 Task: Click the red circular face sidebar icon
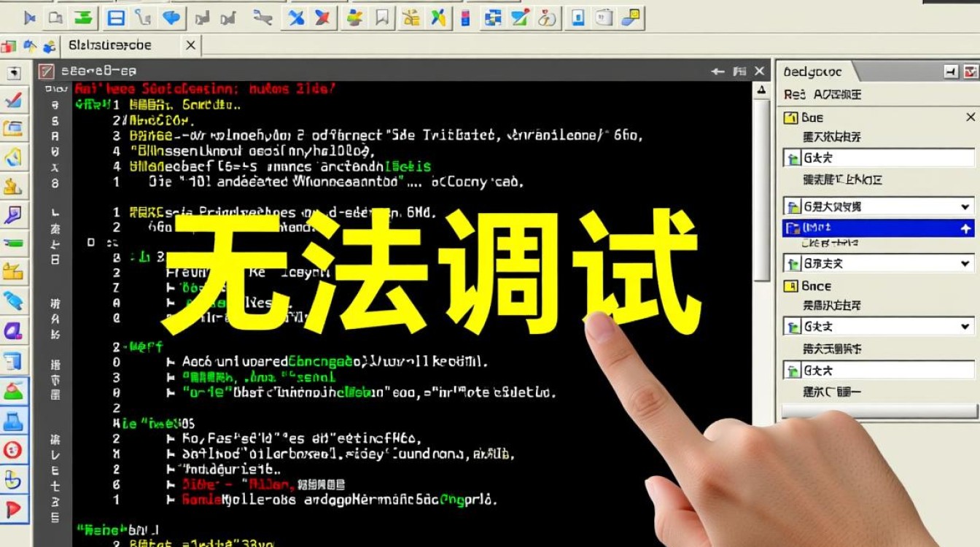pyautogui.click(x=13, y=449)
